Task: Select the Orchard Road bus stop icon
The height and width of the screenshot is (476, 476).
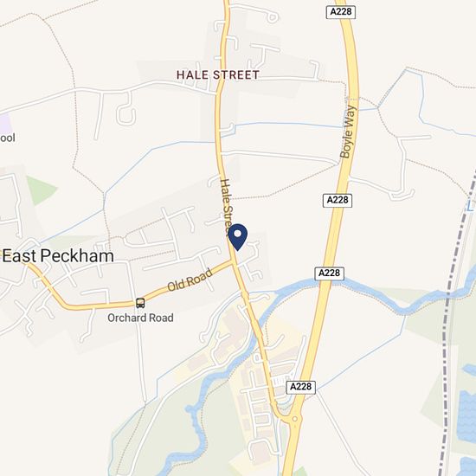Action: pyautogui.click(x=140, y=303)
